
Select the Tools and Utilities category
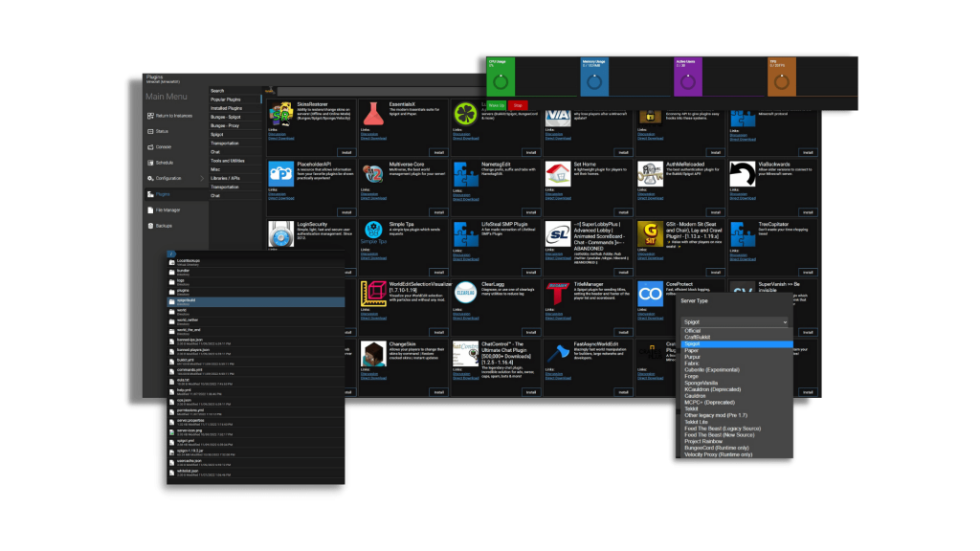[x=228, y=161]
